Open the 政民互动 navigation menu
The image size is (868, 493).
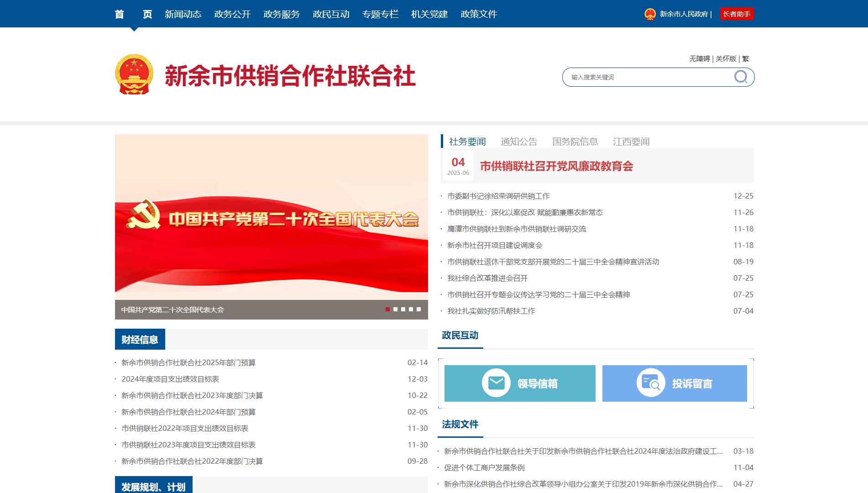(331, 14)
